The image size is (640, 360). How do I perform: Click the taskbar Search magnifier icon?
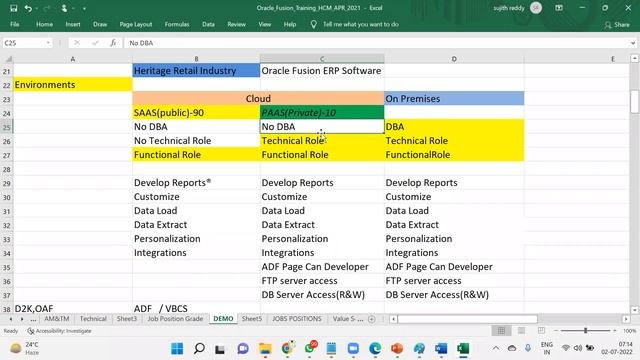point(199,349)
